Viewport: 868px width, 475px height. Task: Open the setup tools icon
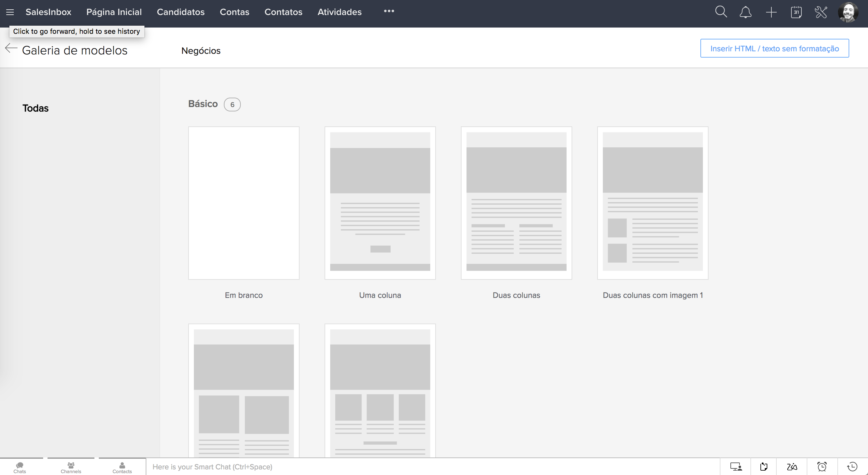coord(821,13)
